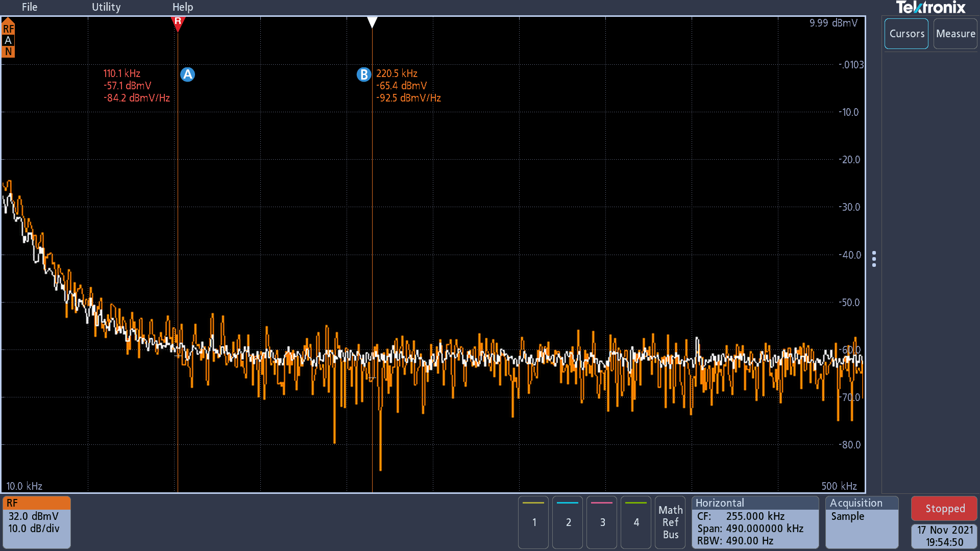Click the white marker triangle at 220.5 kHz
This screenshot has width=980, height=551.
coord(372,22)
